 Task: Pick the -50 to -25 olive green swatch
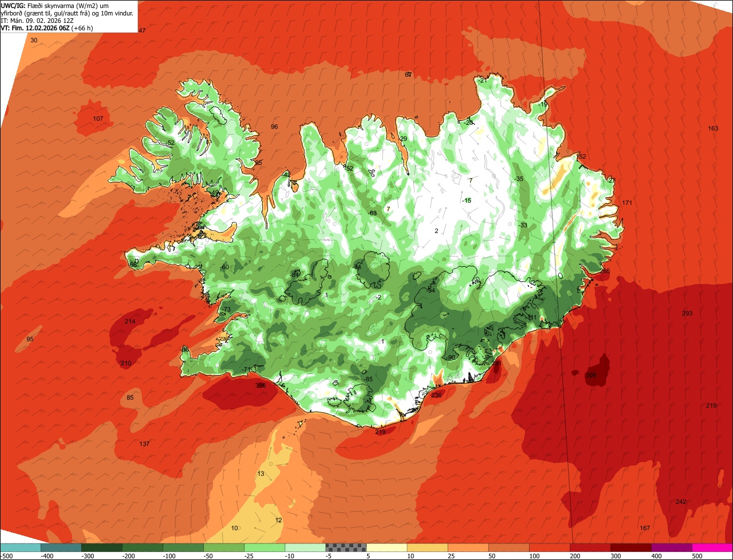pos(223,547)
